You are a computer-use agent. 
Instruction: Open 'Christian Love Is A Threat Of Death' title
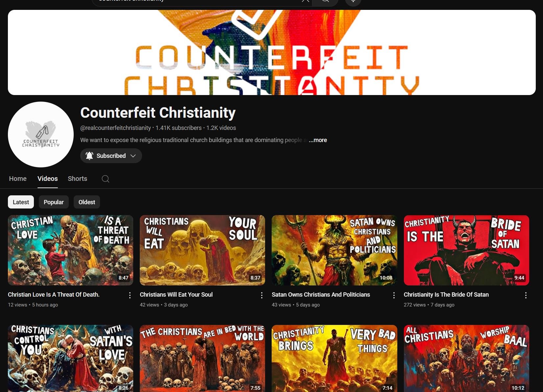(x=54, y=295)
